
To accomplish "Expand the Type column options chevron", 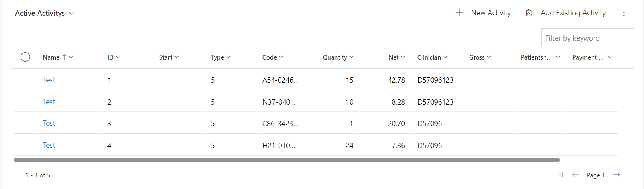I will (228, 57).
